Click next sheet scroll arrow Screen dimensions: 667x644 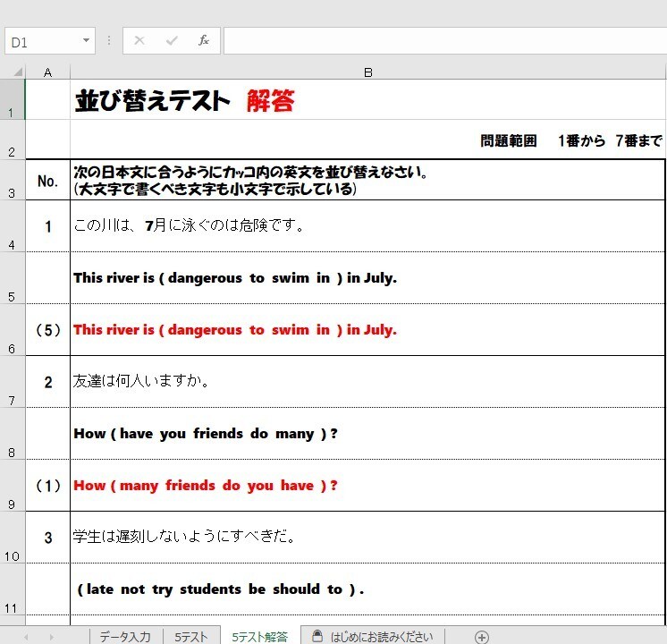click(x=52, y=637)
